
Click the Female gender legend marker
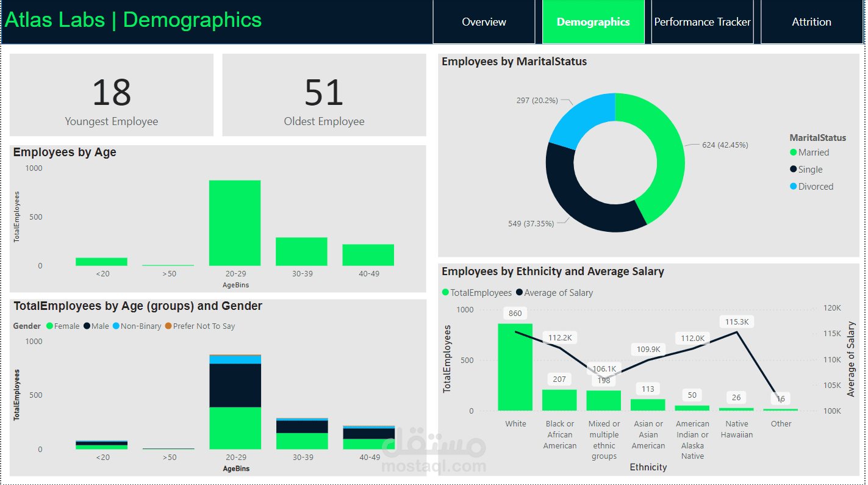(x=49, y=326)
